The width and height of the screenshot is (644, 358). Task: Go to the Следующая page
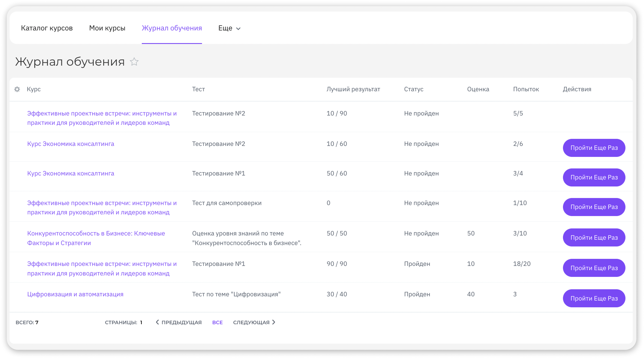[254, 322]
